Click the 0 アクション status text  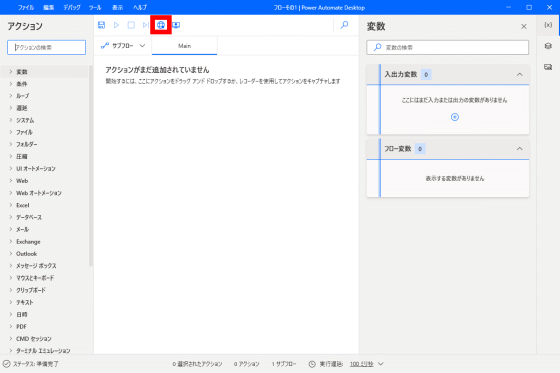(x=246, y=364)
